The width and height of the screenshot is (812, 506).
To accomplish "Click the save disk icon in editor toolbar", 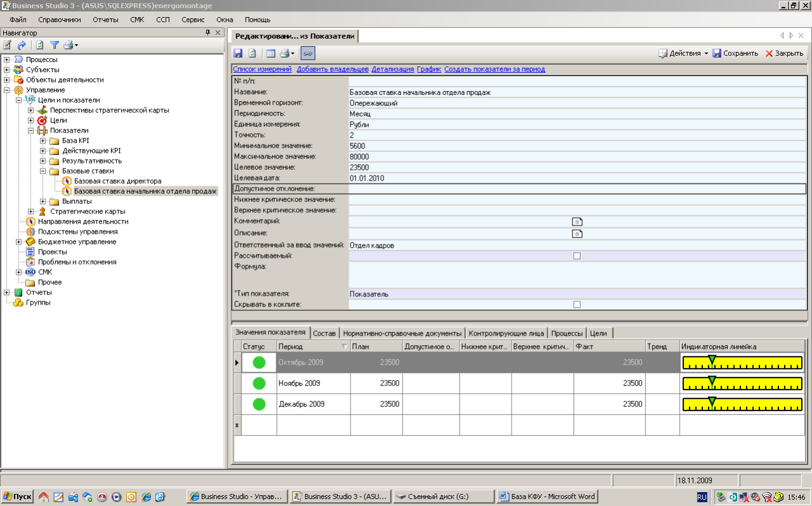I will 238,54.
